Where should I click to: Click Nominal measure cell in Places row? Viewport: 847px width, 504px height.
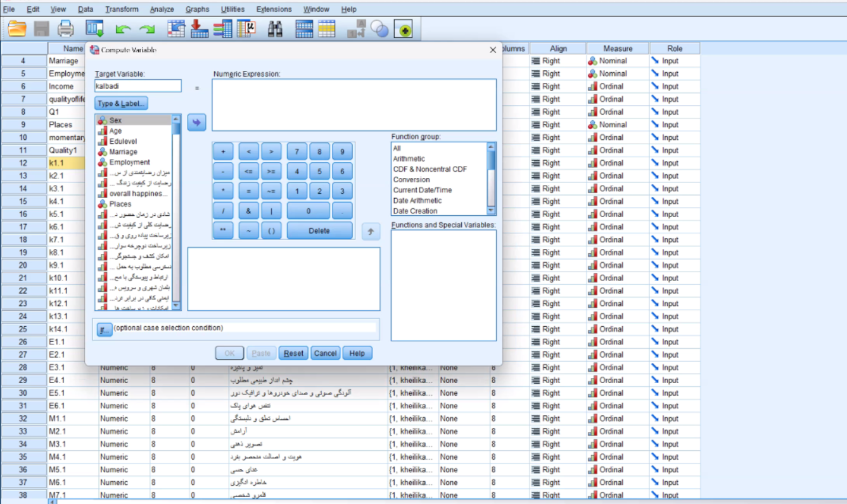[618, 125]
